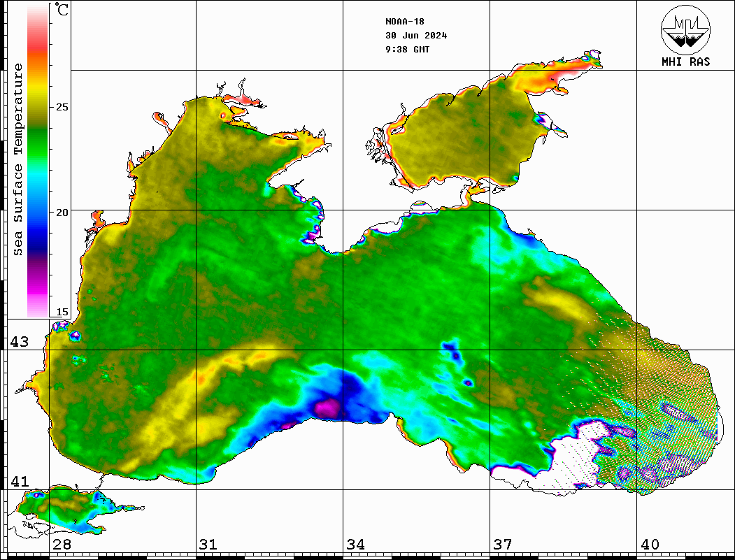This screenshot has width=735, height=560.
Task: Click the 'MHI RAS' label text
Action: click(x=685, y=62)
